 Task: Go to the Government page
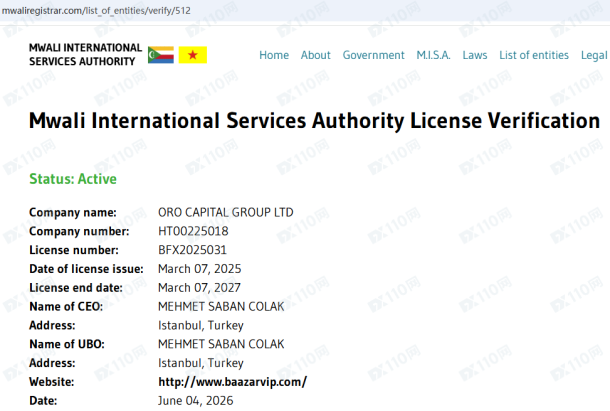pyautogui.click(x=373, y=55)
